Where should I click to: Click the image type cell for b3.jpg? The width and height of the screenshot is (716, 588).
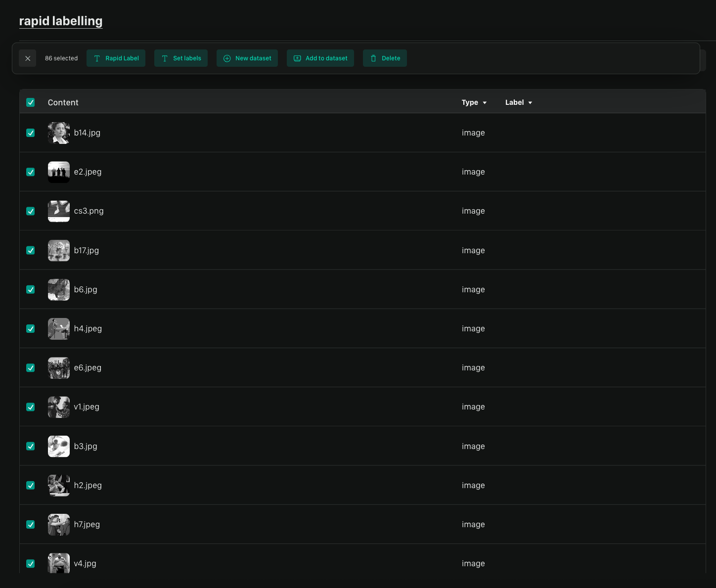tap(473, 446)
